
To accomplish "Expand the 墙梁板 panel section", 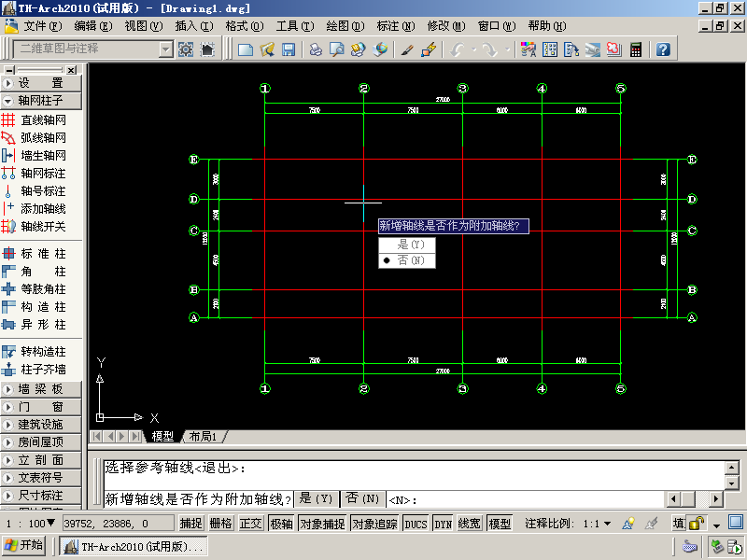I will (x=41, y=389).
